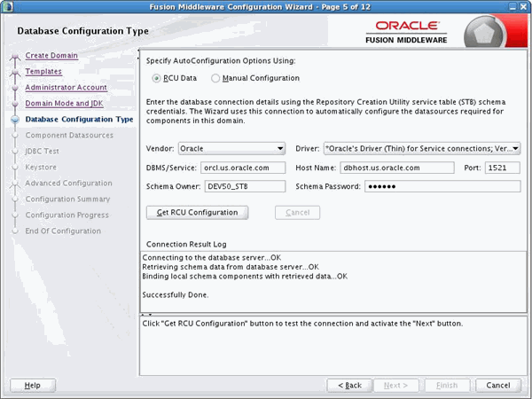Click the Host Name input field
This screenshot has width=532, height=399.
point(397,168)
